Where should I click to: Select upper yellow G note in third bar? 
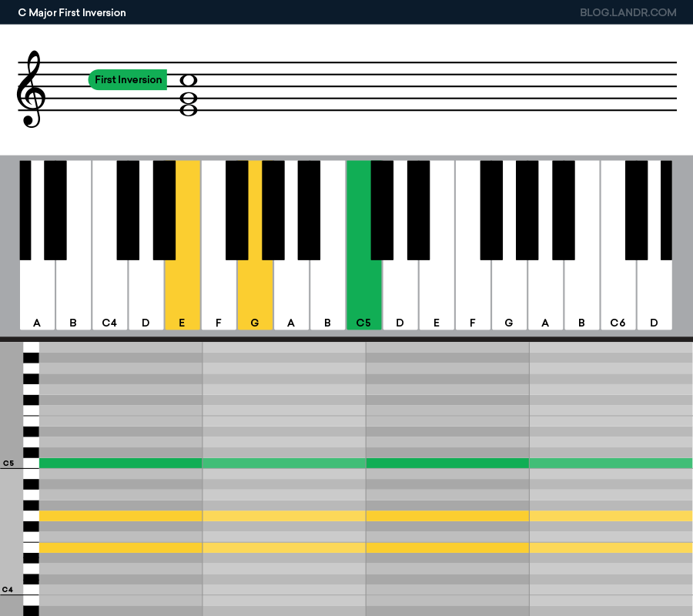447,516
